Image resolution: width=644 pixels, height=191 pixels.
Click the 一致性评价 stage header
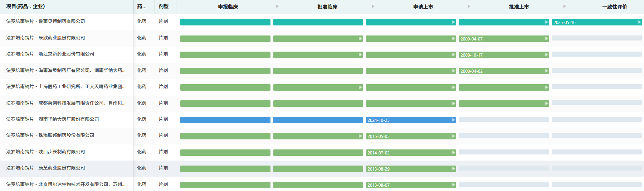(614, 7)
